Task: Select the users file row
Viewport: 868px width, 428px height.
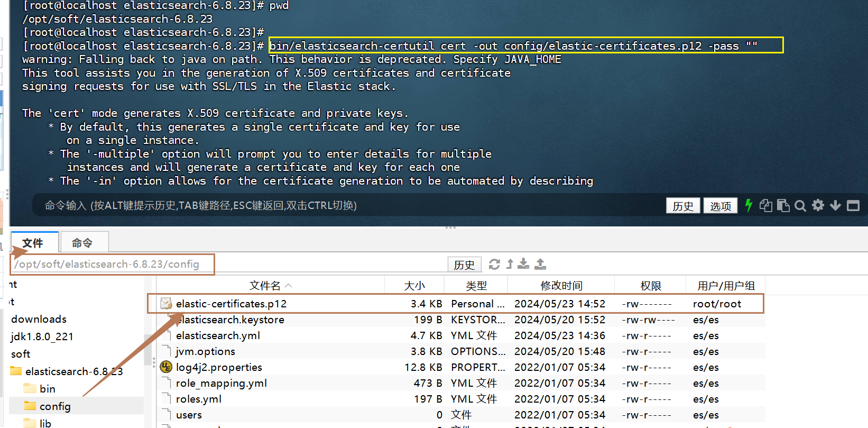Action: click(x=460, y=415)
